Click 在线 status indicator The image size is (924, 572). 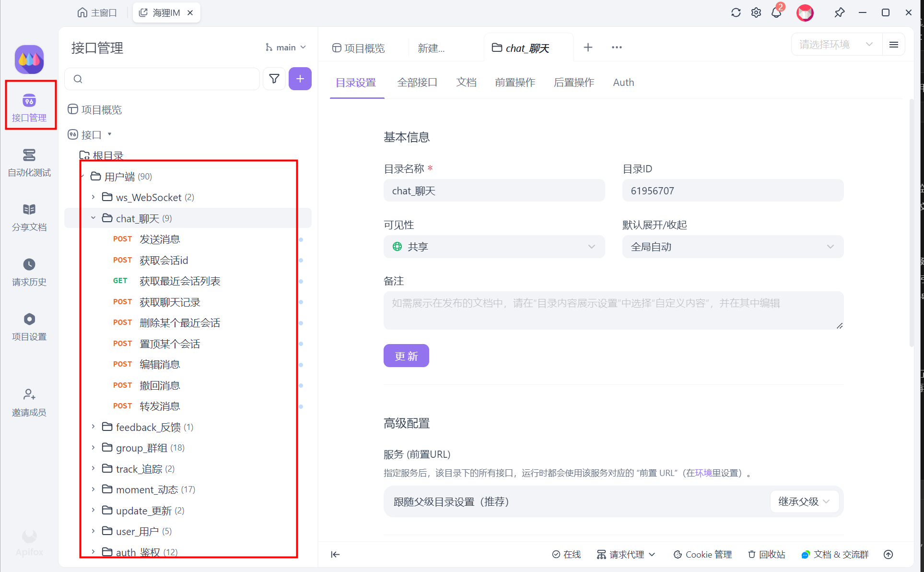click(x=566, y=555)
